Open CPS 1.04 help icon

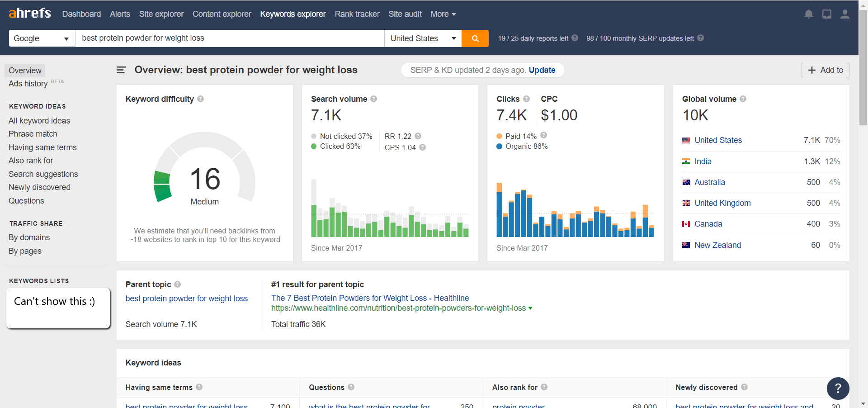click(x=422, y=147)
